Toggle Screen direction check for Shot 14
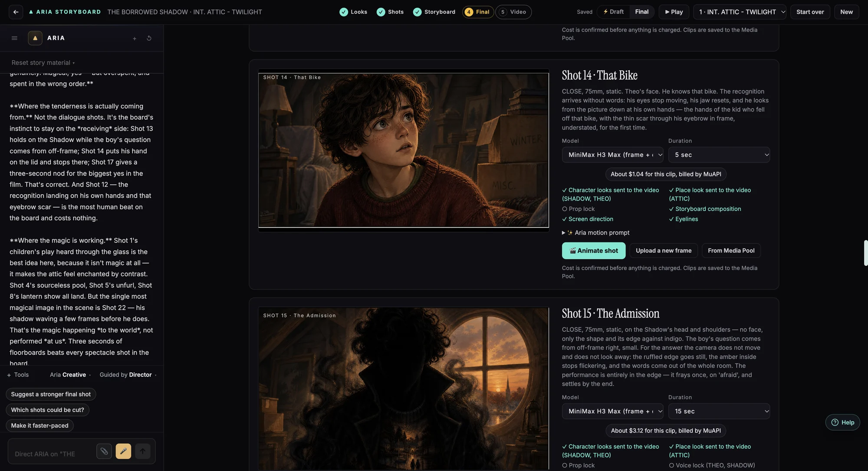This screenshot has width=868, height=471. pyautogui.click(x=588, y=219)
